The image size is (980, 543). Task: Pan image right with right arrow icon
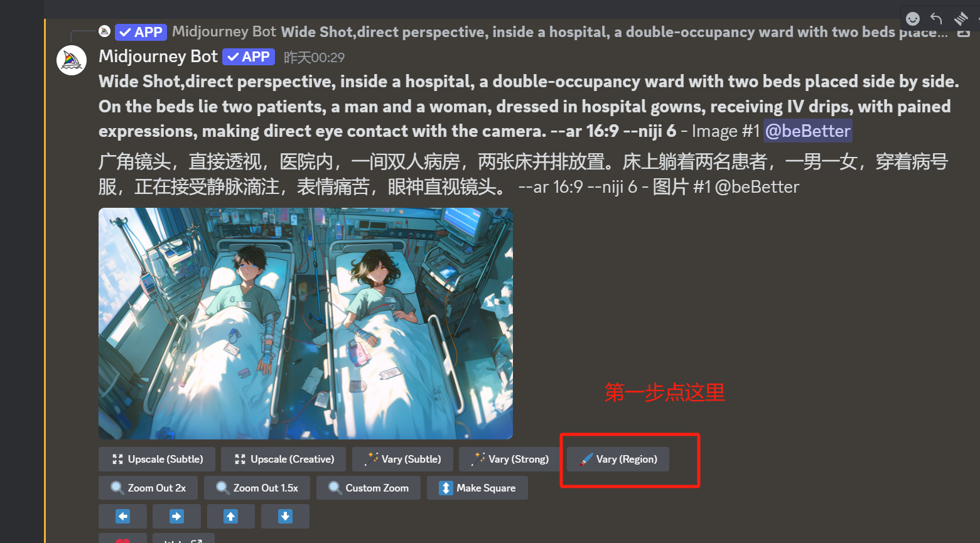click(x=176, y=516)
